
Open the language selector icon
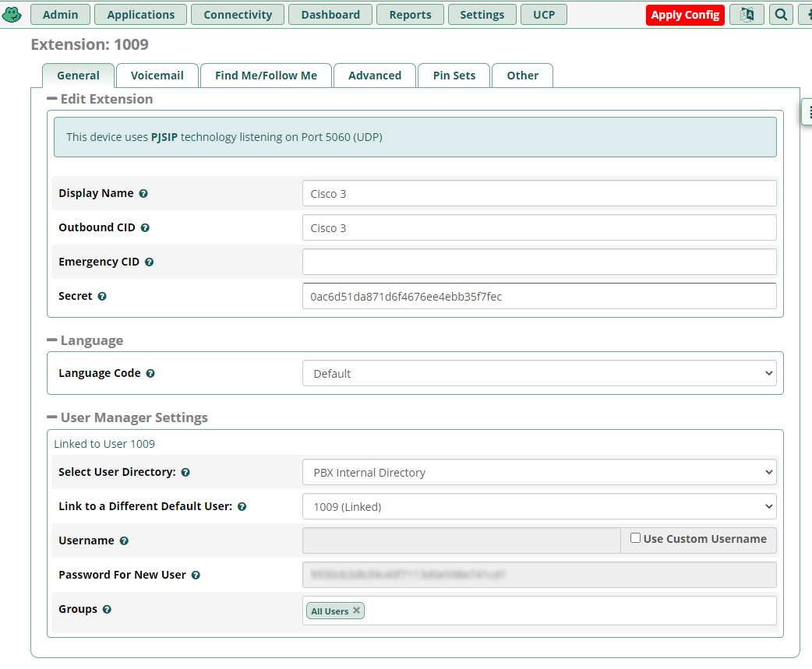pyautogui.click(x=747, y=15)
